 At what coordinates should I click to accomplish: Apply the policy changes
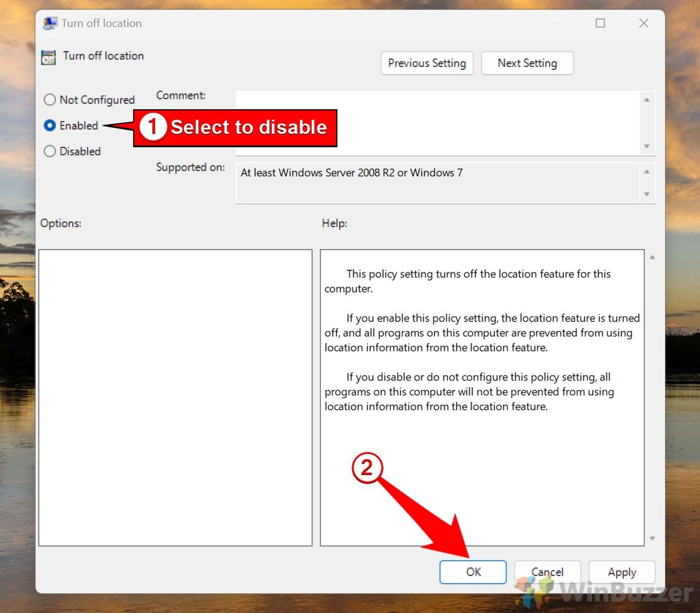click(621, 572)
